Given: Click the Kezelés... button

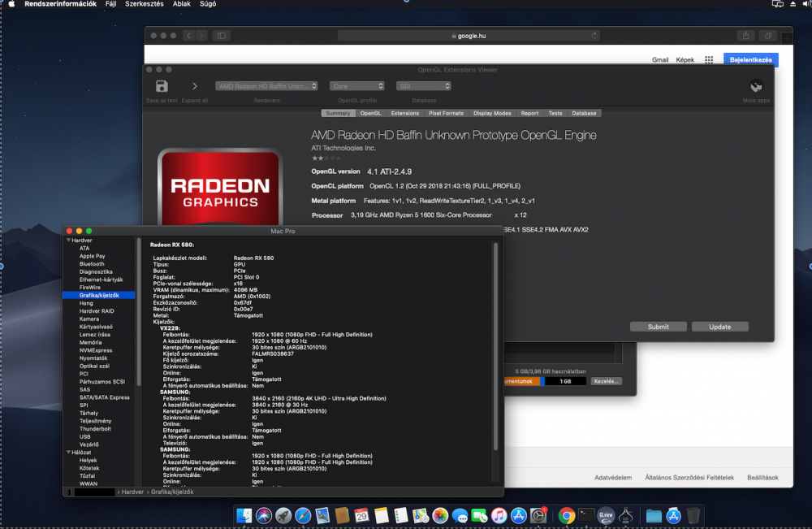Looking at the screenshot, I should [606, 381].
